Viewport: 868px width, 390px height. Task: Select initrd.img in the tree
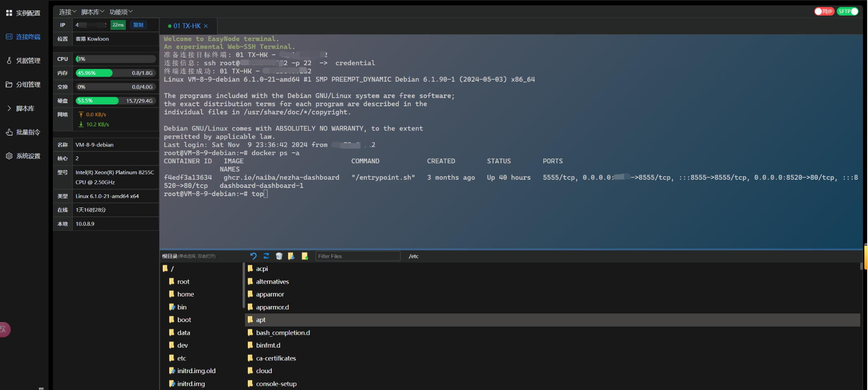(x=187, y=384)
